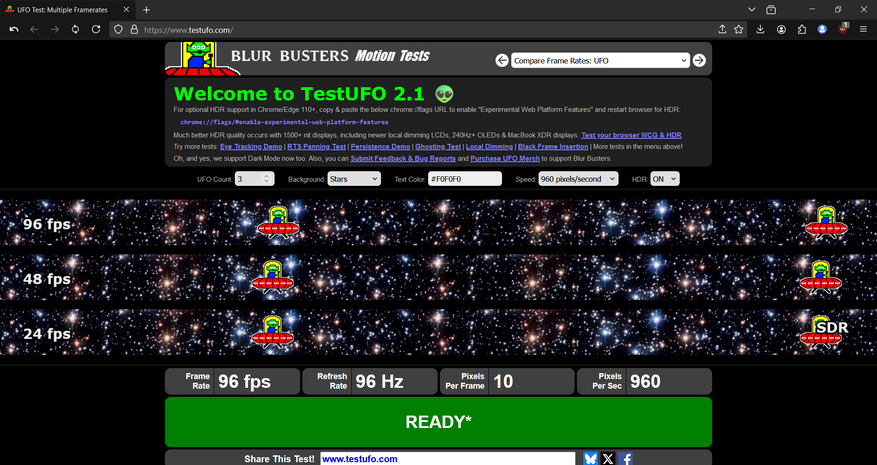The width and height of the screenshot is (877, 465).
Task: Go forward with the browser forward arrow
Action: pyautogui.click(x=55, y=30)
